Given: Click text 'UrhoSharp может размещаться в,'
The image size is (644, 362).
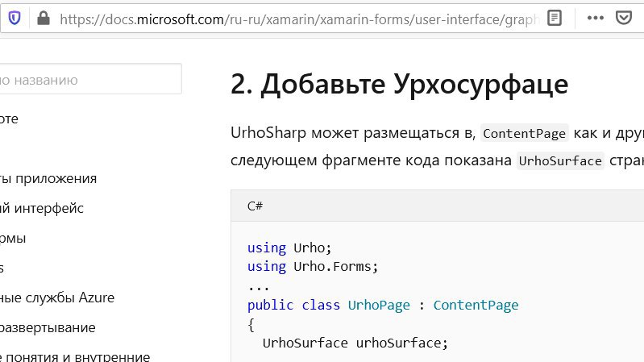Looking at the screenshot, I should [353, 133].
